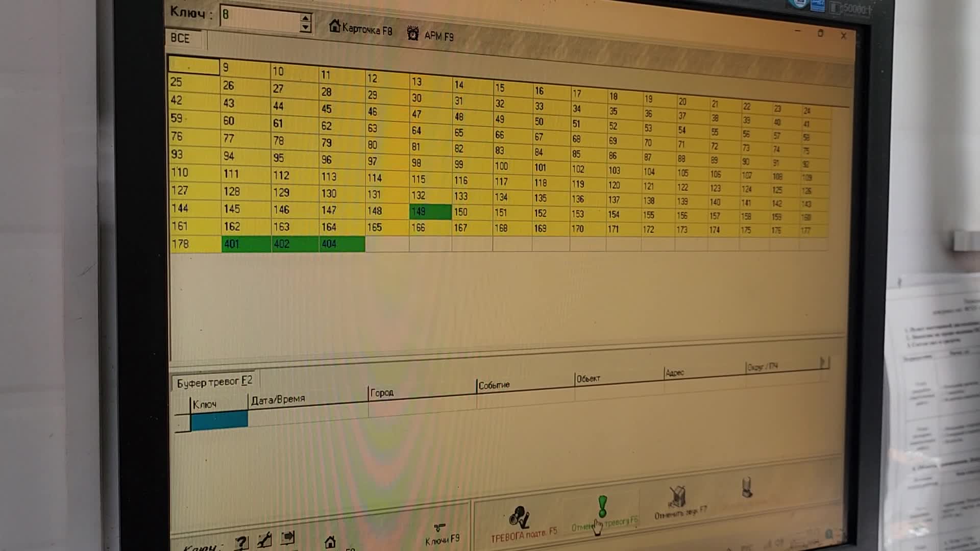The width and height of the screenshot is (980, 551).
Task: Click the Ключи F9 key icon
Action: (439, 528)
